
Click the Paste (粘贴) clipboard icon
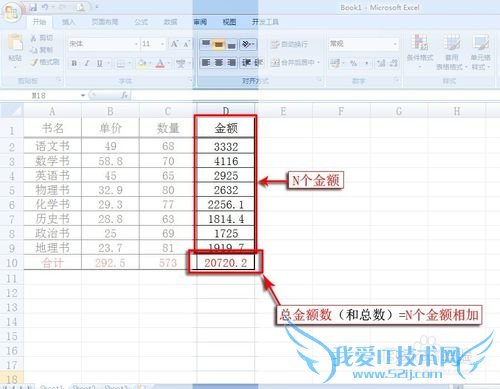coord(15,43)
